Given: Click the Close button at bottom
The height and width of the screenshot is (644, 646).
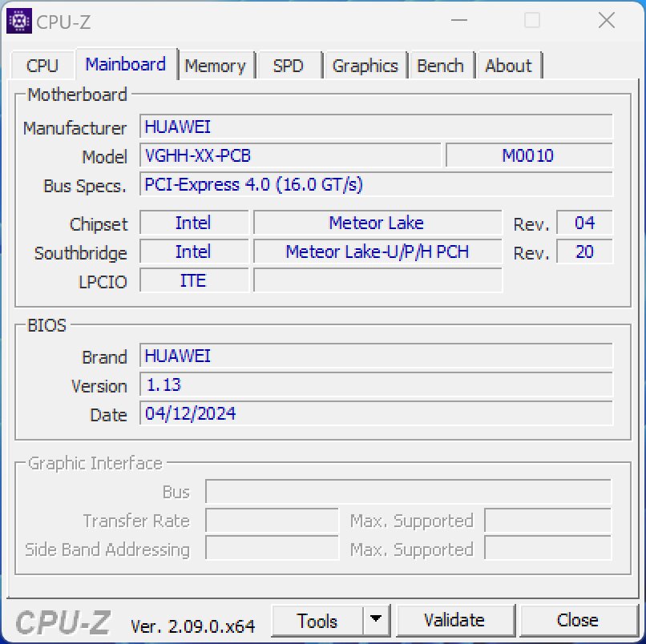Looking at the screenshot, I should click(578, 620).
